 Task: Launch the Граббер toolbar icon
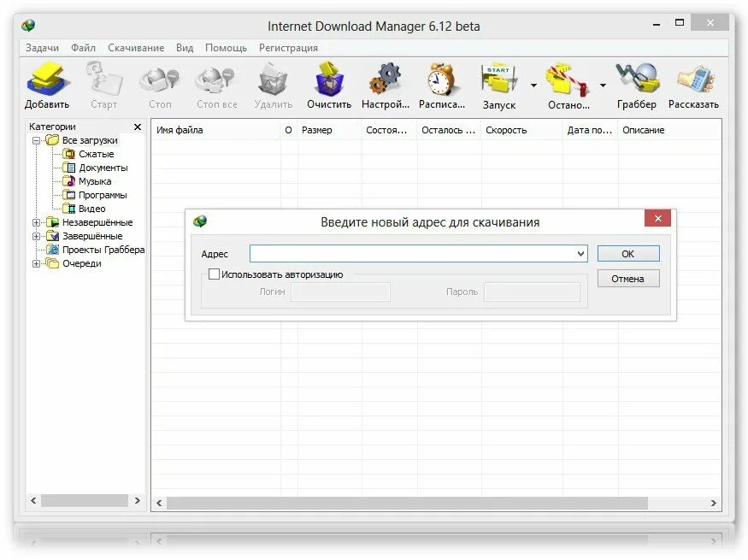click(637, 78)
